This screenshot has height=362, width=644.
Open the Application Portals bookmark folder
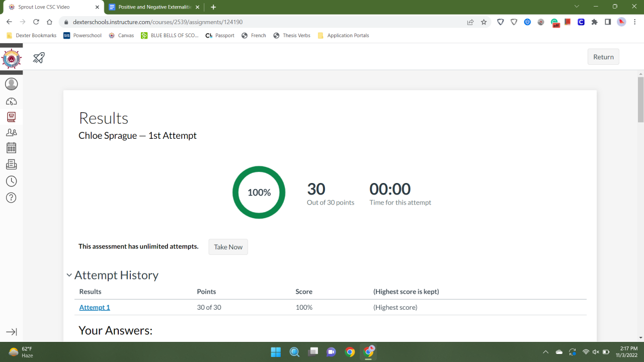pyautogui.click(x=343, y=36)
